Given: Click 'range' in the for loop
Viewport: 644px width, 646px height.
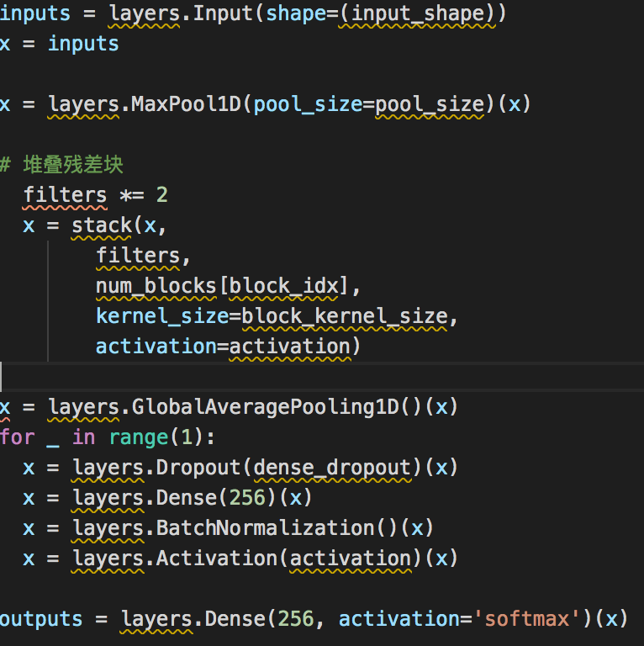Looking at the screenshot, I should [x=139, y=437].
